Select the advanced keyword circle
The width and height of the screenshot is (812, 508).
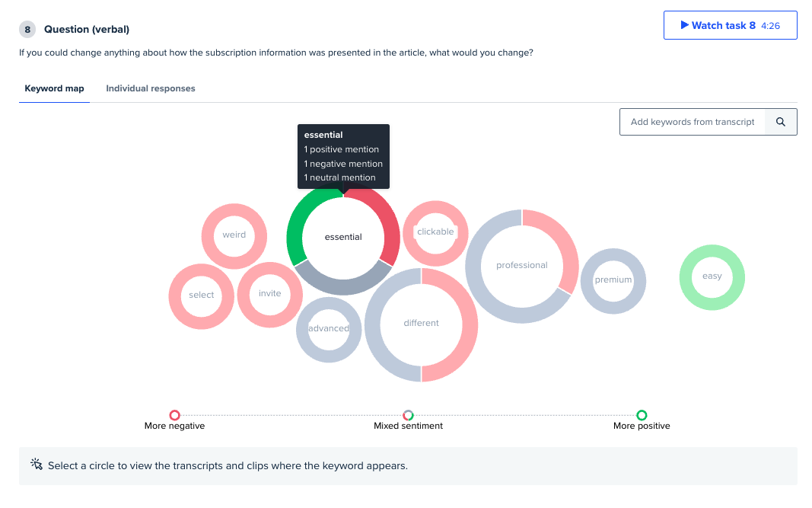click(329, 330)
